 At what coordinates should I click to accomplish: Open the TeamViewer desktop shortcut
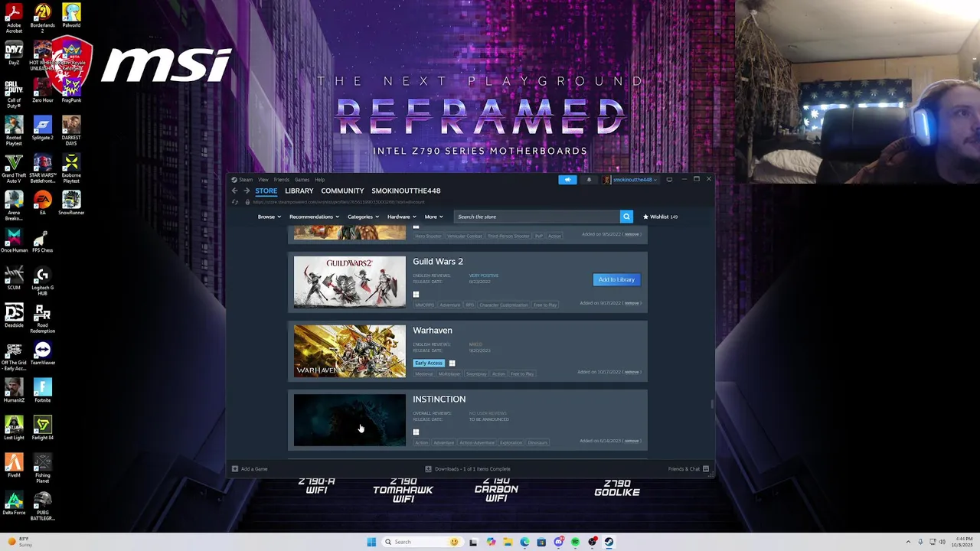[42, 354]
